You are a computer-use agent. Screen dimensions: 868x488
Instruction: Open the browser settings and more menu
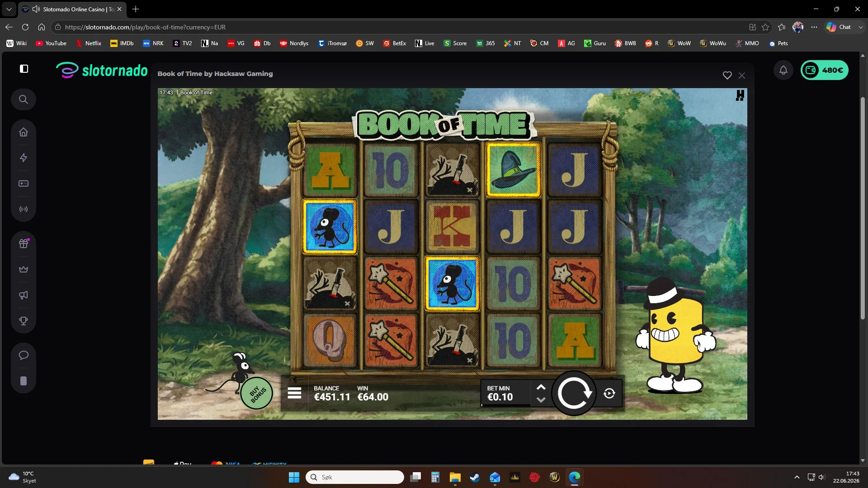click(814, 27)
